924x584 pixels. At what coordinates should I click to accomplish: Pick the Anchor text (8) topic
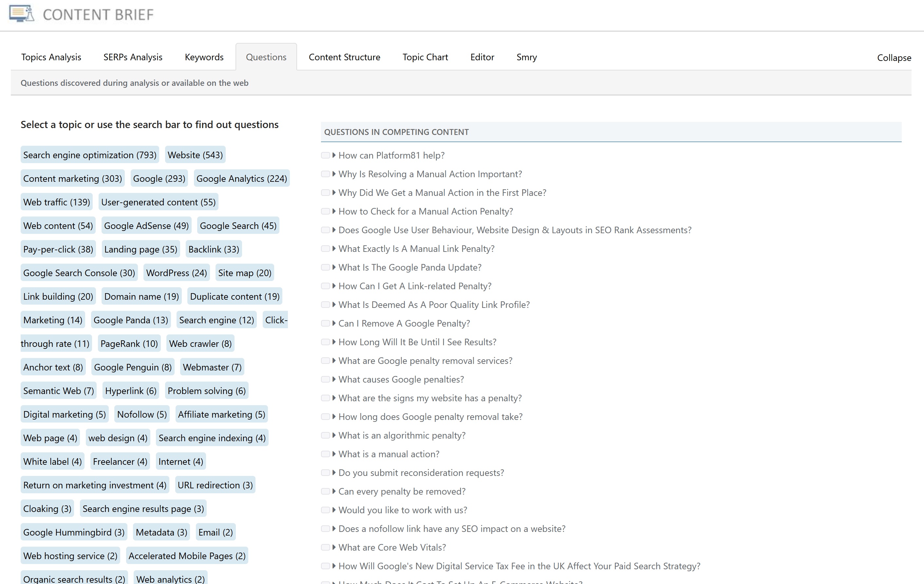(x=53, y=367)
